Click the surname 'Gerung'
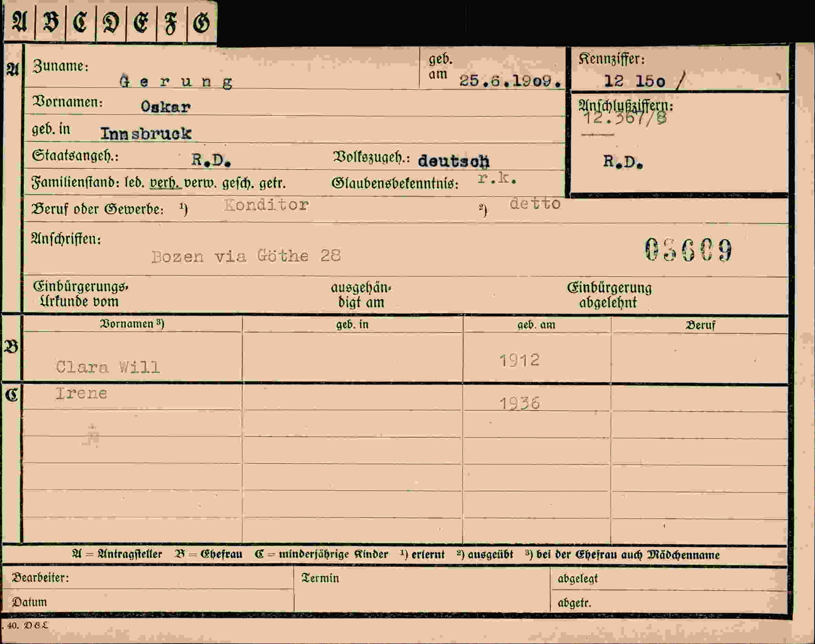Image resolution: width=815 pixels, height=644 pixels. 176,82
